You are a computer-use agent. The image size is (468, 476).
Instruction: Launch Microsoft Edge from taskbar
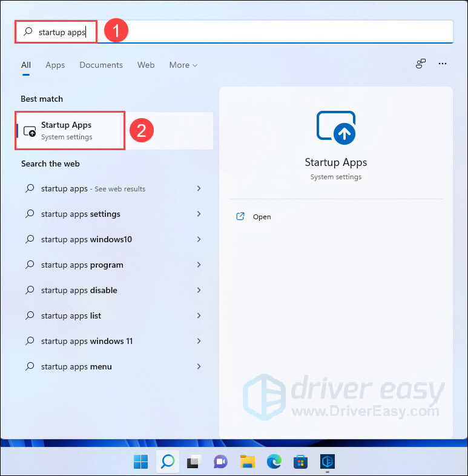point(274,461)
